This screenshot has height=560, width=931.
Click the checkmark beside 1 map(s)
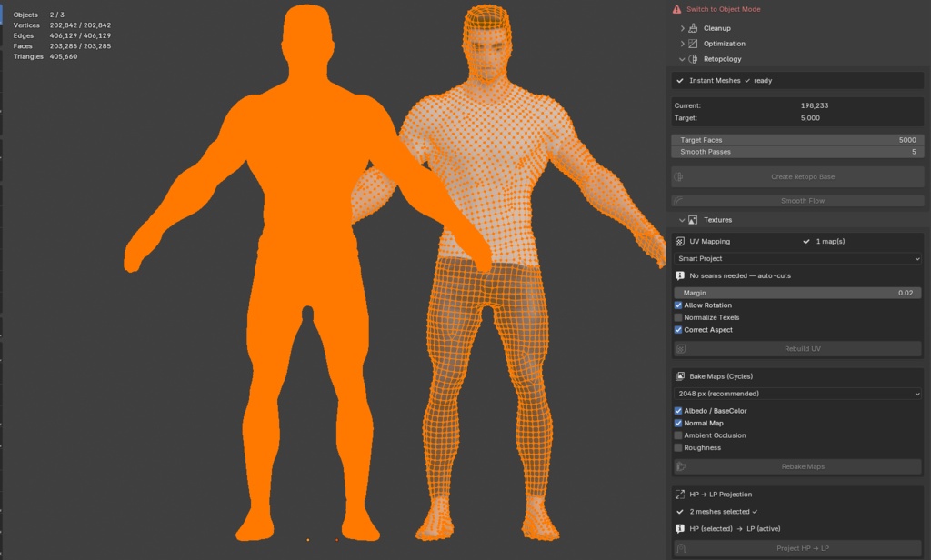tap(806, 241)
